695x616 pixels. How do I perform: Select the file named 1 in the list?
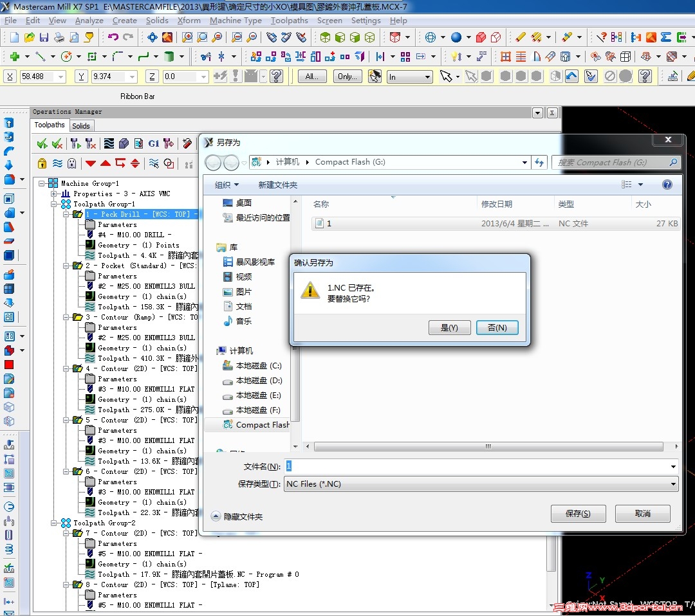[x=495, y=224]
